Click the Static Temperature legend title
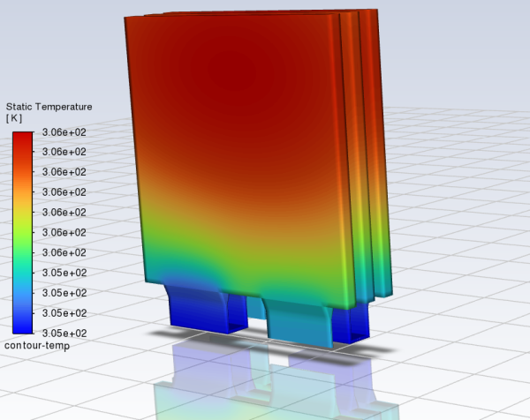 49,107
